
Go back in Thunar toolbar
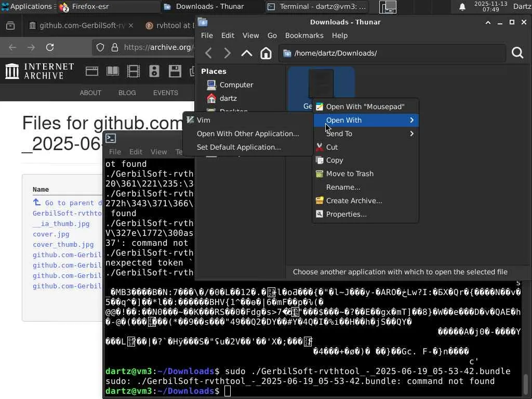click(209, 54)
